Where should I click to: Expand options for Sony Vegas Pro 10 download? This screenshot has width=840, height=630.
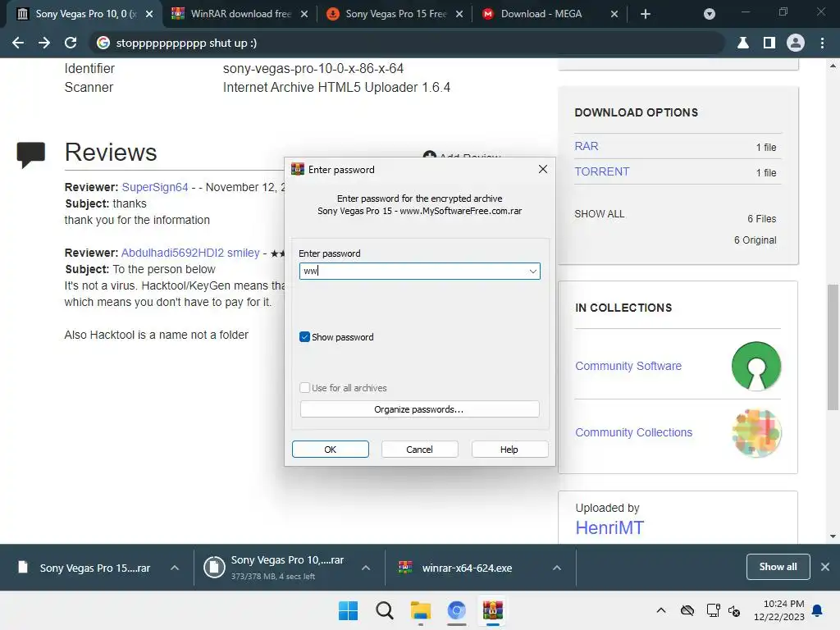pyautogui.click(x=366, y=568)
